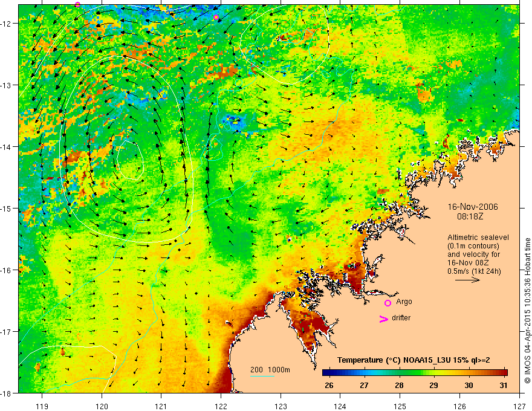This screenshot has height=411, width=532.
Task: Click the color bar tick label 27
Action: pos(364,385)
